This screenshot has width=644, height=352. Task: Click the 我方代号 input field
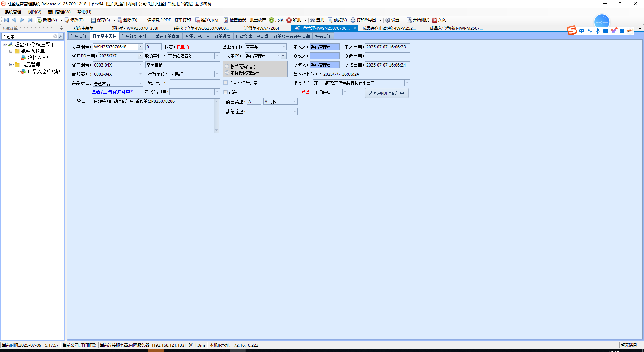[195, 83]
